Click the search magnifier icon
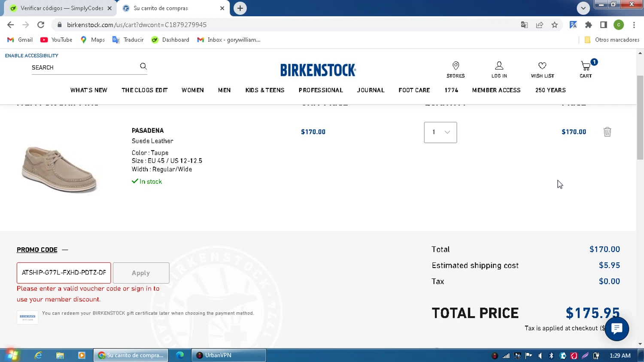The image size is (644, 362). (143, 66)
